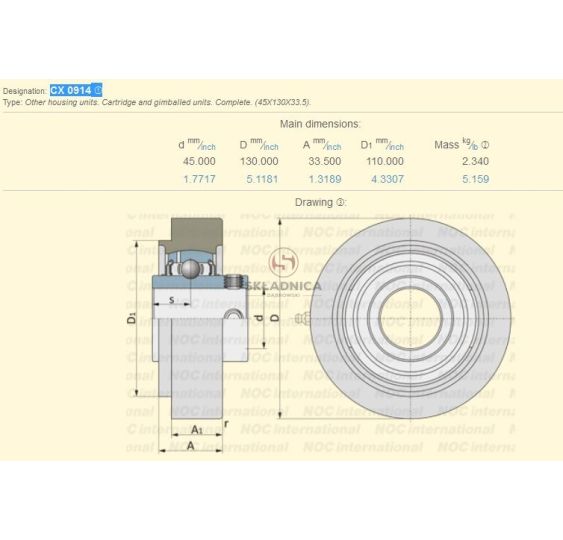Select the highlighted designation CX 0914
The height and width of the screenshot is (540, 563).
point(71,90)
